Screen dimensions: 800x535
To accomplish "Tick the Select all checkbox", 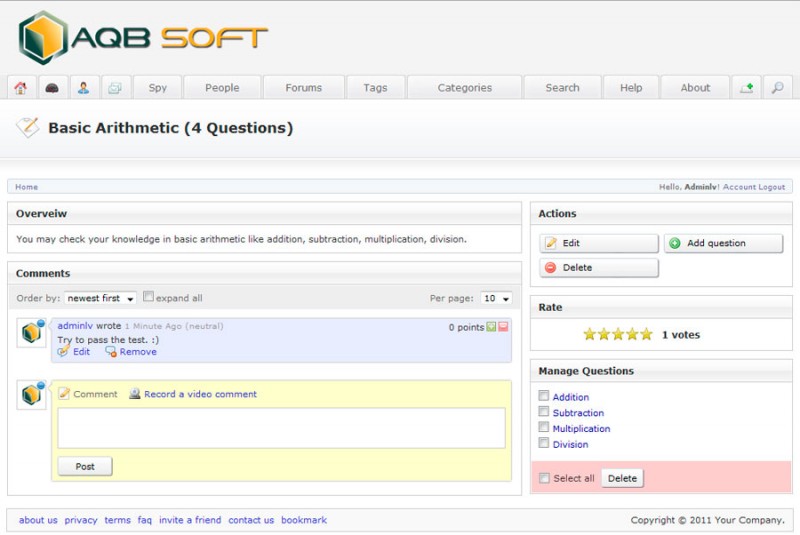I will pos(544,478).
